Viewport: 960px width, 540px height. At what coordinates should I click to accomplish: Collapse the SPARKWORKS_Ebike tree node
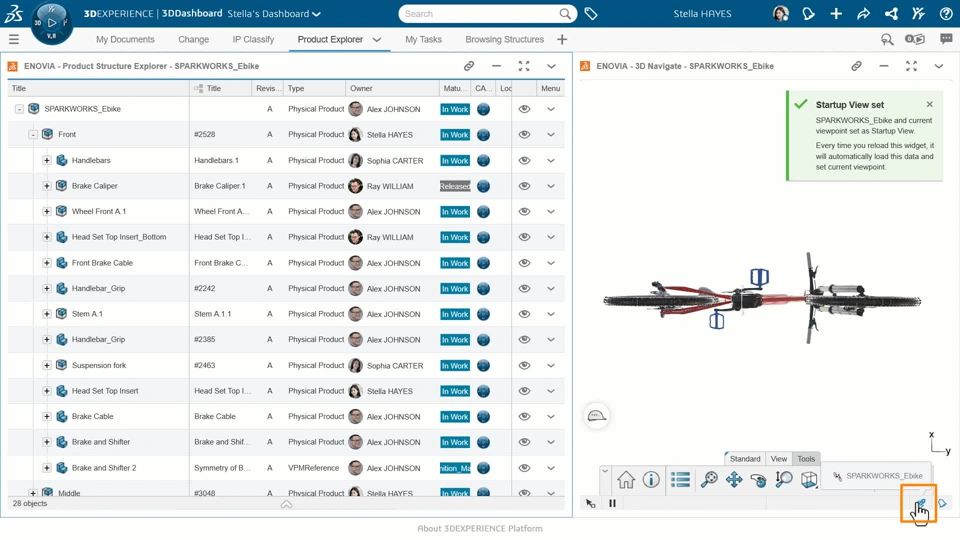click(19, 109)
